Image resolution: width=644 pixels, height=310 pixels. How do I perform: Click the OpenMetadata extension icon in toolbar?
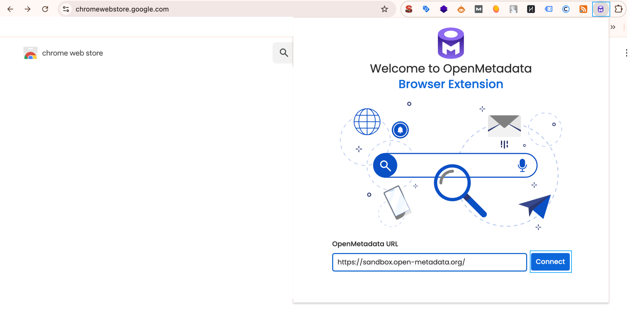(601, 9)
